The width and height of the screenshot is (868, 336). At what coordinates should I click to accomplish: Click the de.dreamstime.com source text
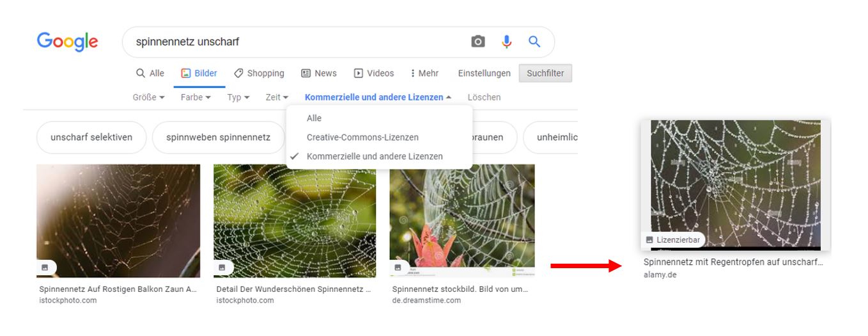pyautogui.click(x=426, y=300)
